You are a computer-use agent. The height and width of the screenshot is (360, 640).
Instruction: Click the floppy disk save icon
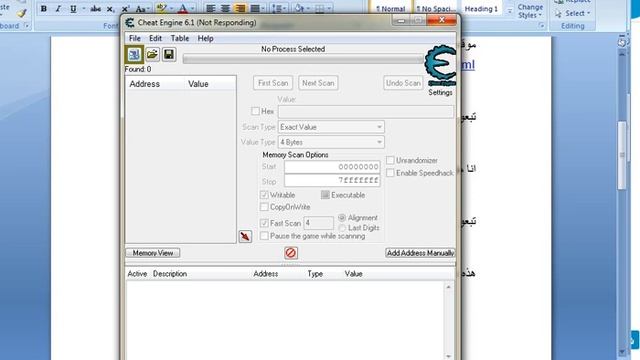coord(169,54)
